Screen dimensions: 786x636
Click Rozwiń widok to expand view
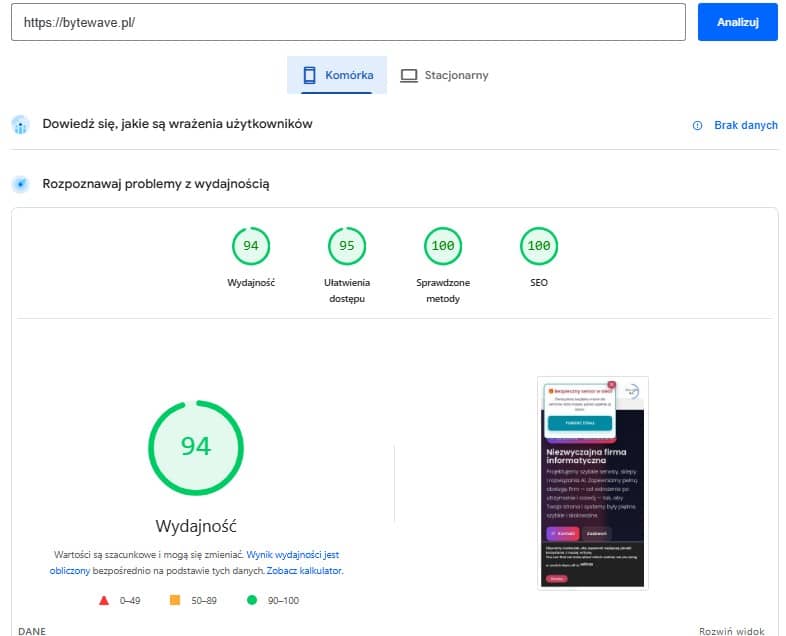pyautogui.click(x=732, y=631)
